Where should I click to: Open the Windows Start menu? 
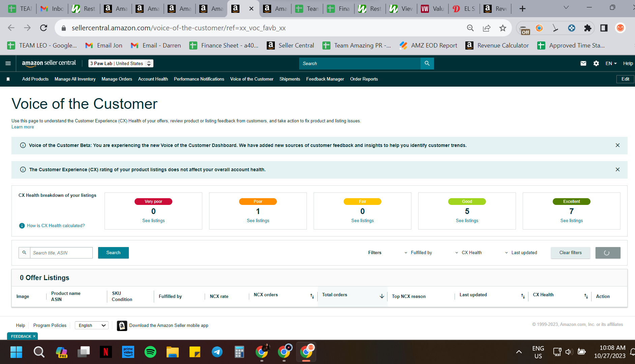[x=16, y=352]
